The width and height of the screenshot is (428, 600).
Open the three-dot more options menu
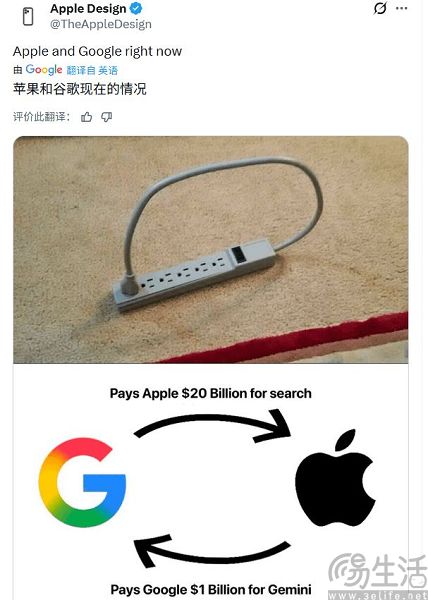pos(402,8)
